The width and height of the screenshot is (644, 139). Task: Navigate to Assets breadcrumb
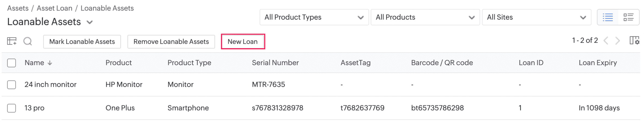tap(18, 8)
